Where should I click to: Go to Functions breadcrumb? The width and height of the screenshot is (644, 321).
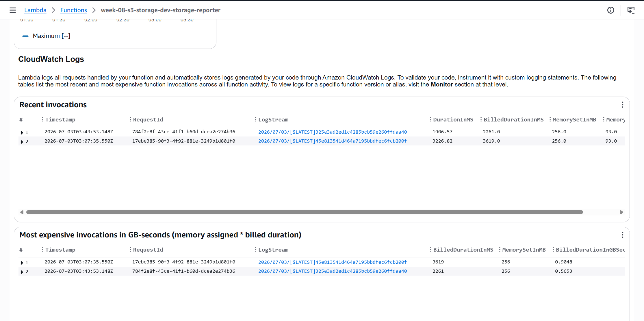pyautogui.click(x=74, y=10)
